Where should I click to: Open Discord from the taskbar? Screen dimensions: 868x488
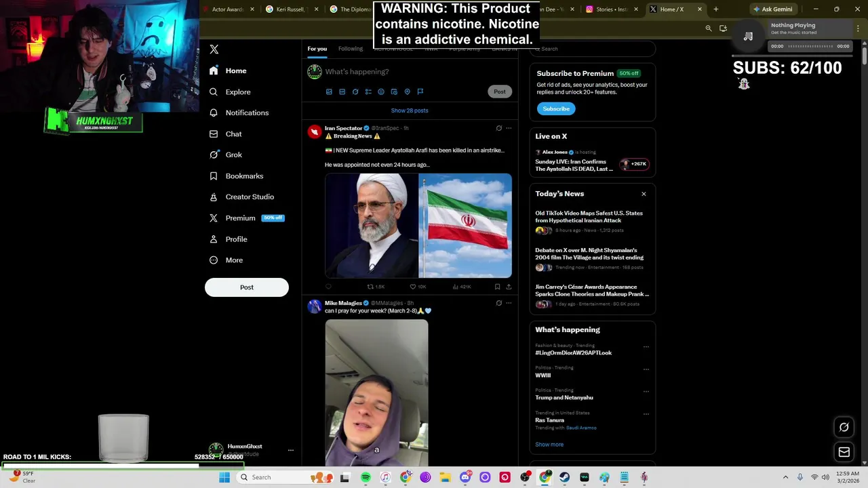[465, 477]
